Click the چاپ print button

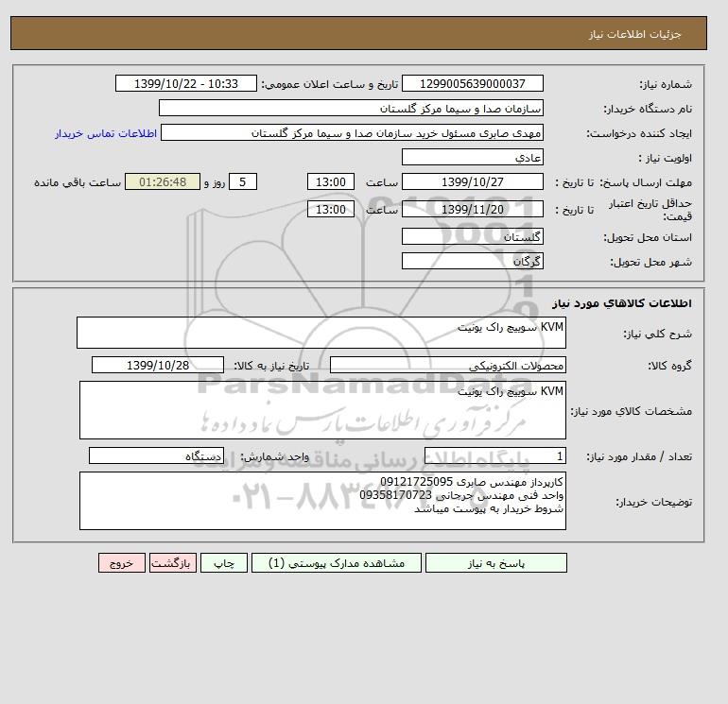(x=224, y=563)
